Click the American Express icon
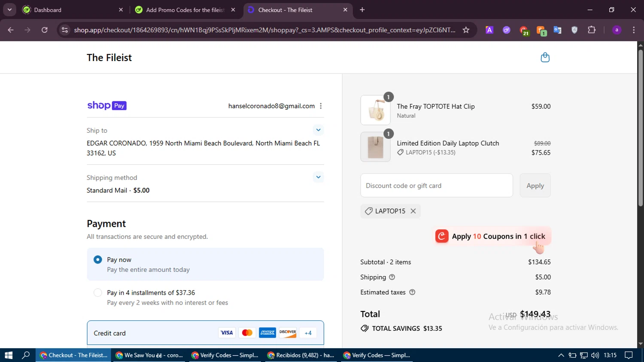644x362 pixels. pyautogui.click(x=267, y=333)
